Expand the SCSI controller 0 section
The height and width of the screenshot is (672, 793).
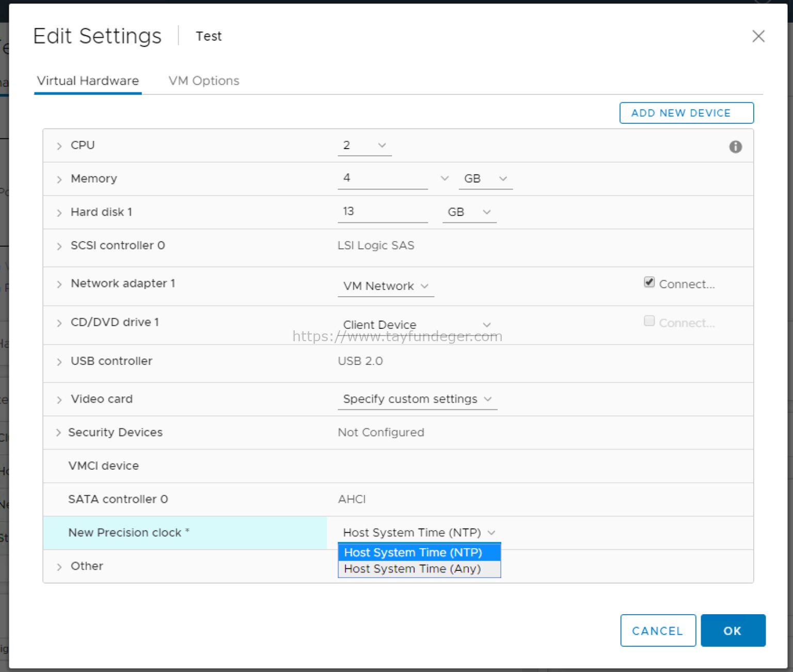(59, 246)
